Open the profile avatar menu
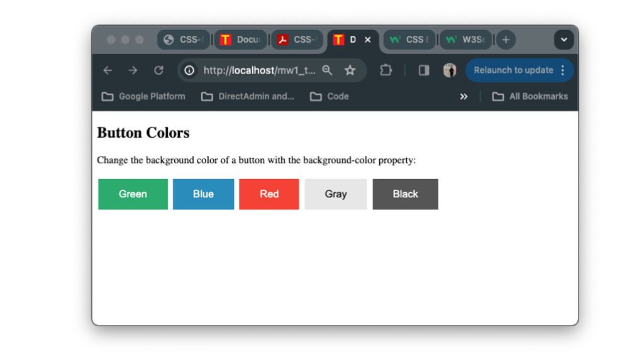 point(450,70)
